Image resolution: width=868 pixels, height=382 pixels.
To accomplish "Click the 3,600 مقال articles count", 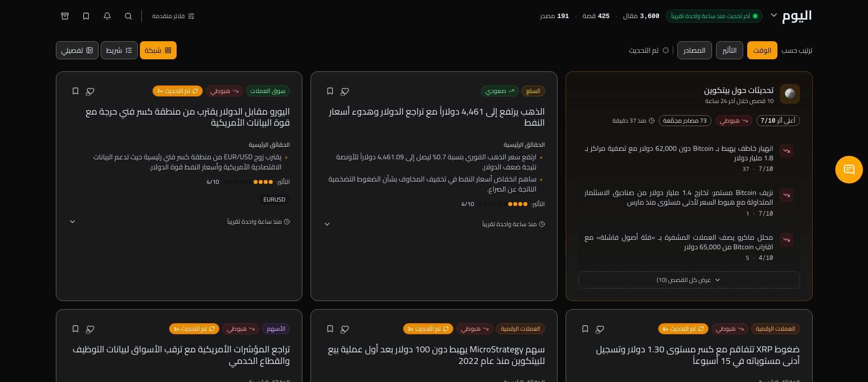I will coord(641,16).
